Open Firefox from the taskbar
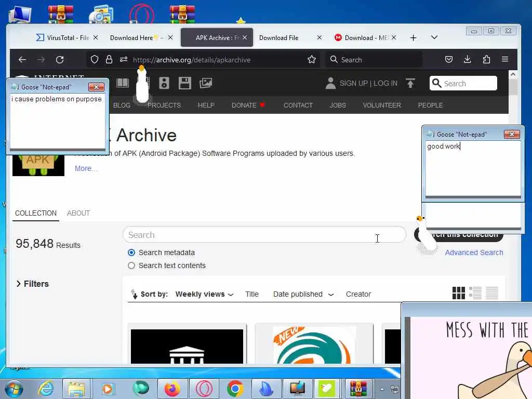Screen dimensions: 532x399 tap(172, 389)
